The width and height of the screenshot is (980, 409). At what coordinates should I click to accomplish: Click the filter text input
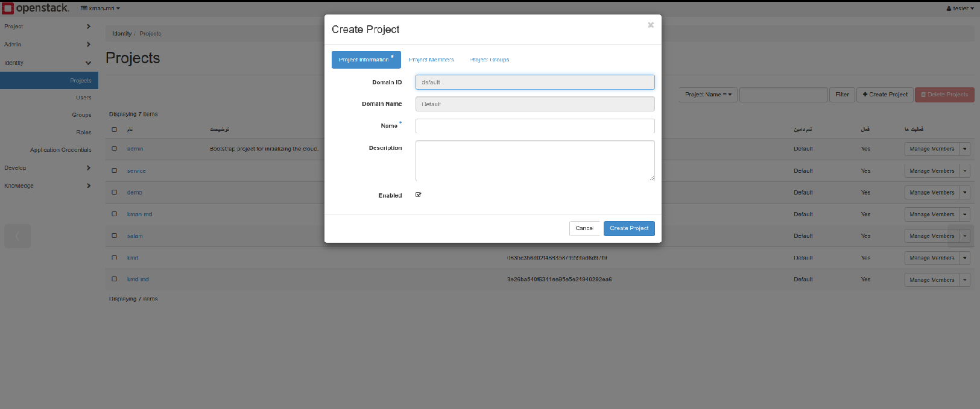pyautogui.click(x=783, y=95)
